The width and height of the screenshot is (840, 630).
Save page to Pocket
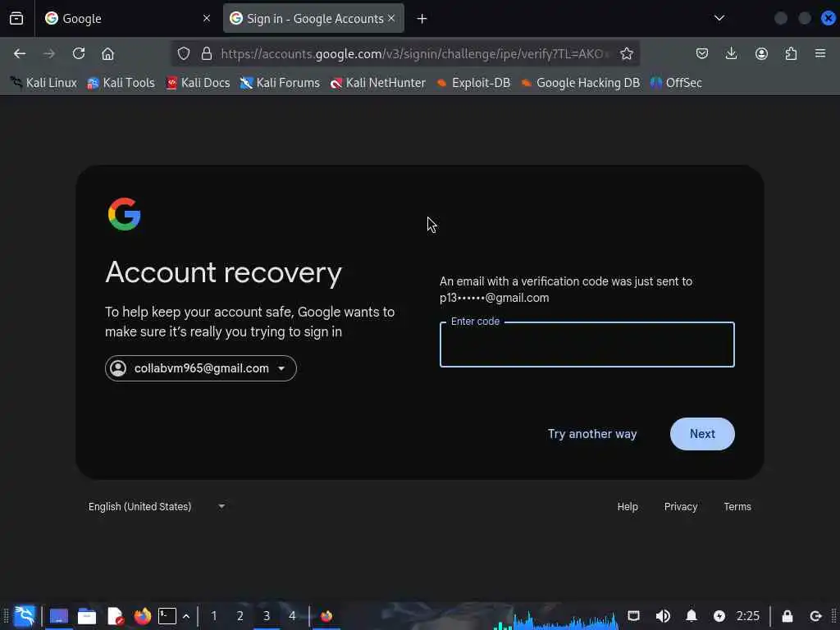702,53
